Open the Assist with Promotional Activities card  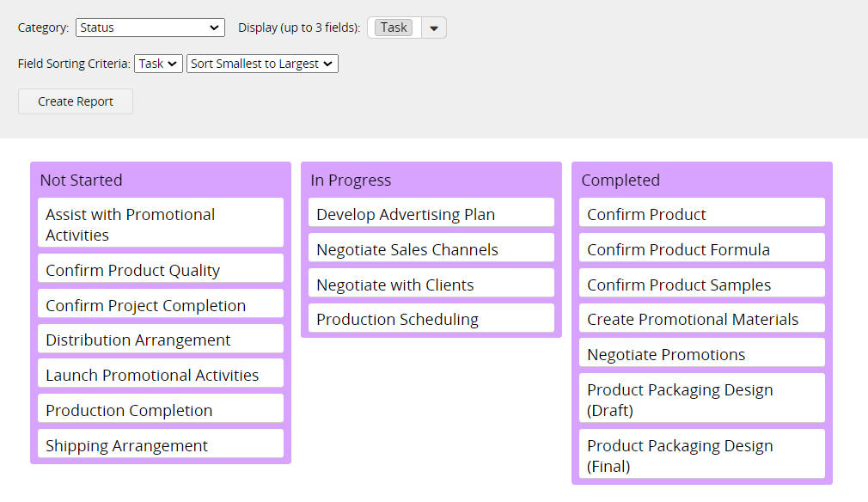coord(161,224)
